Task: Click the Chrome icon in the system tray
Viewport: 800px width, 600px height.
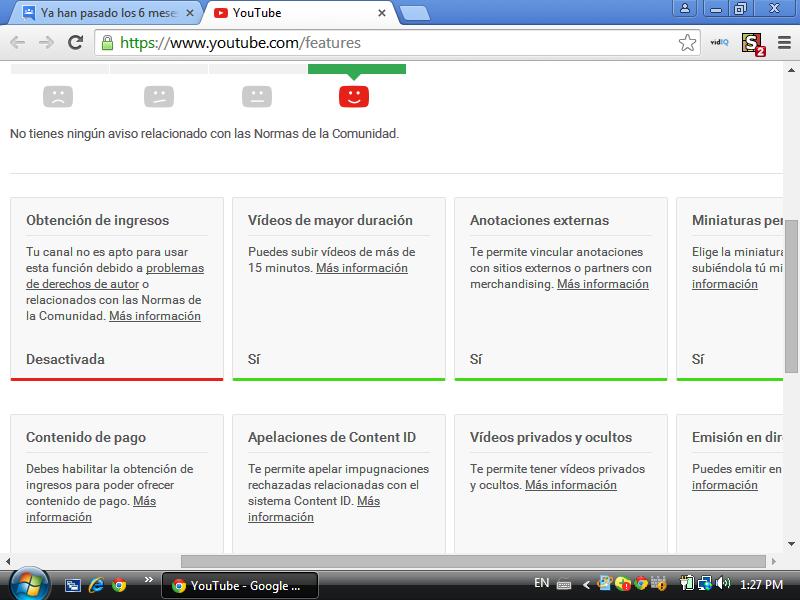Action: pos(641,583)
